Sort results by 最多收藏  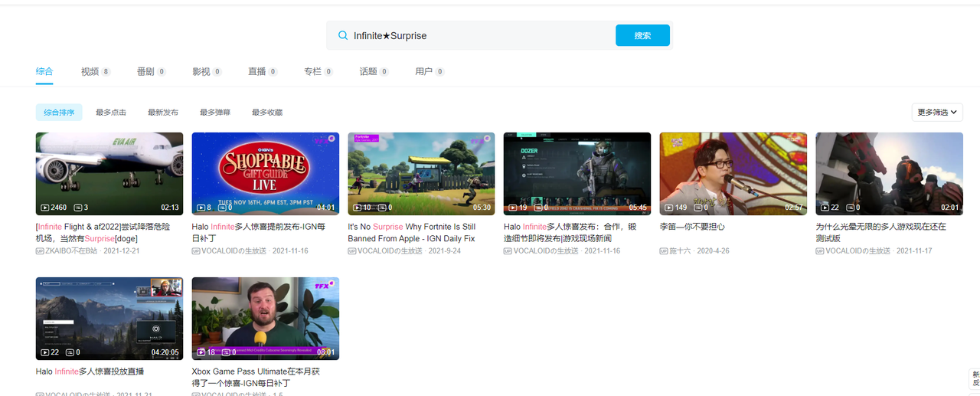(x=267, y=113)
